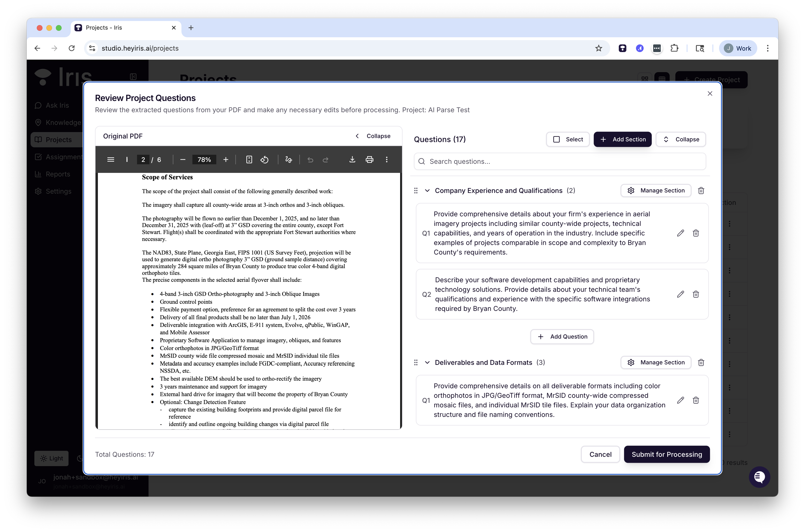
Task: Select the Projects - Iris browser tab
Action: coord(126,28)
